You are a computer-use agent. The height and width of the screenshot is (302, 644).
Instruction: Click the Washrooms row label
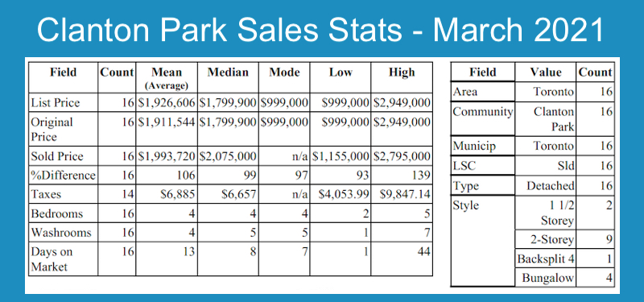(61, 233)
